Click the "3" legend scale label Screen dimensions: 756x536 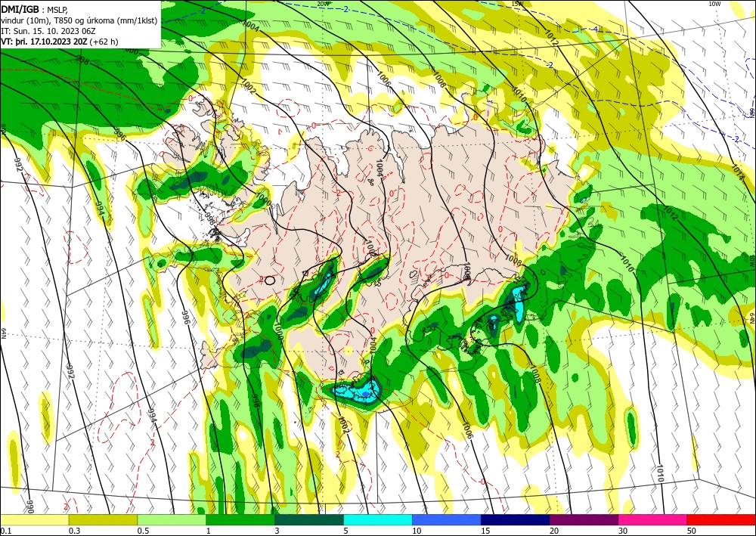pos(277,531)
